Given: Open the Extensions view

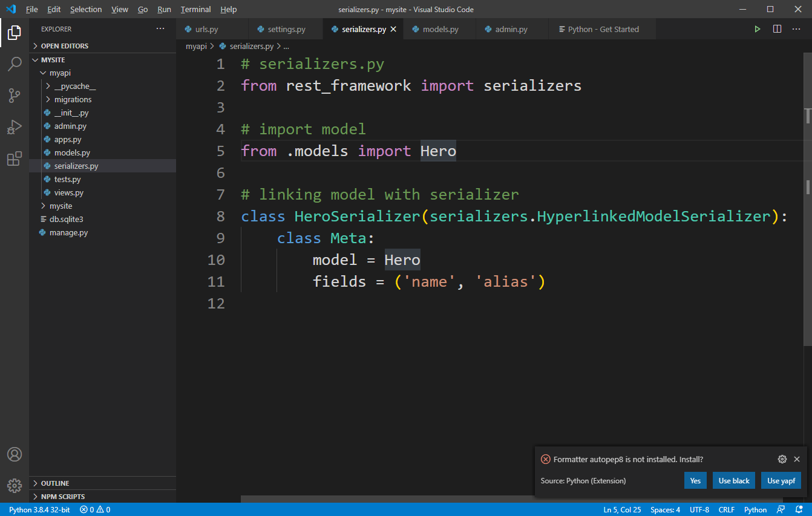Looking at the screenshot, I should click(15, 159).
